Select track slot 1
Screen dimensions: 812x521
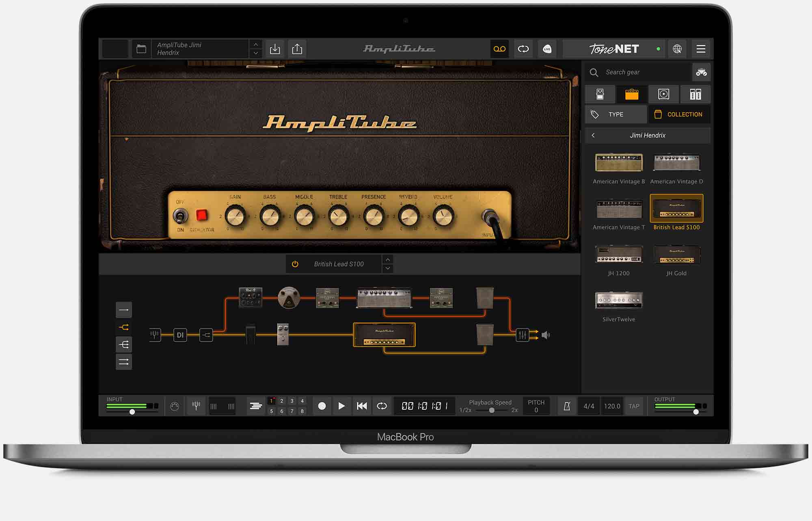(272, 401)
